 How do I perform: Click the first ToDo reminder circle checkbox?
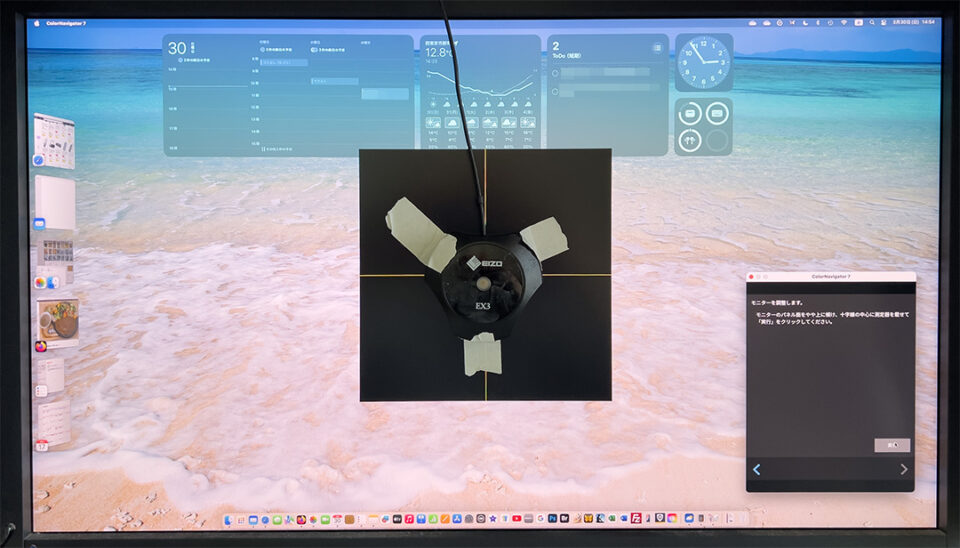(x=556, y=73)
